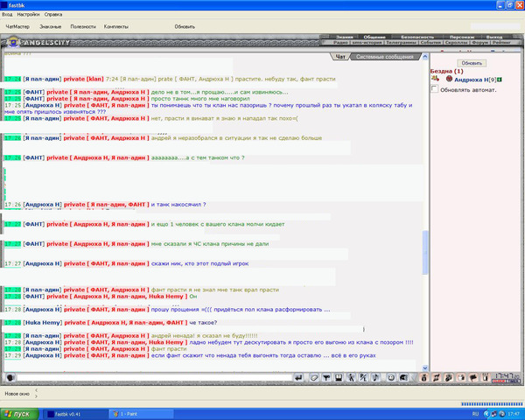This screenshot has height=420, width=525.
Task: Open the Телеграммы submenu link
Action: pyautogui.click(x=401, y=43)
